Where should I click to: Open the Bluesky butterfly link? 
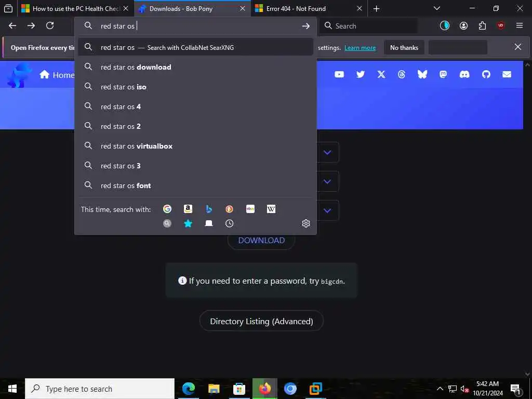[x=422, y=74]
